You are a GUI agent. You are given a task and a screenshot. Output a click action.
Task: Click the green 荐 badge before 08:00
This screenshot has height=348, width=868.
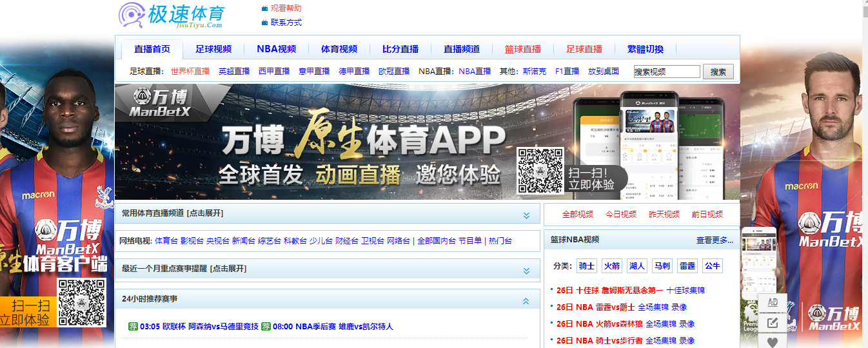(x=266, y=326)
